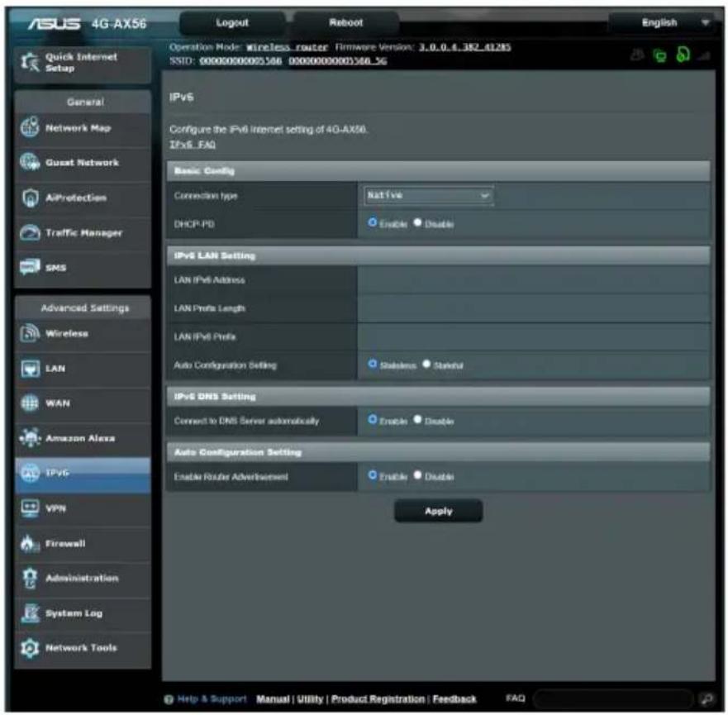
Task: Click the VPN monitor icon
Action: click(x=31, y=508)
